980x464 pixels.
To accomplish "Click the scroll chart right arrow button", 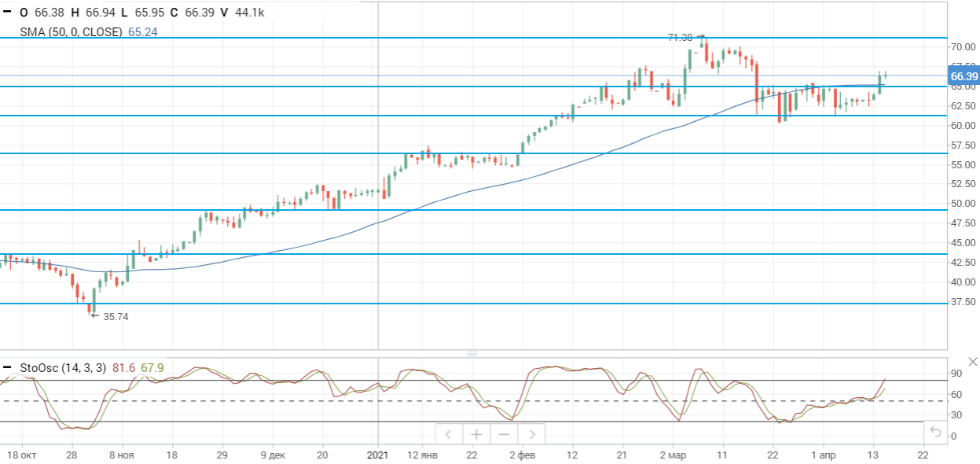I will point(532,434).
